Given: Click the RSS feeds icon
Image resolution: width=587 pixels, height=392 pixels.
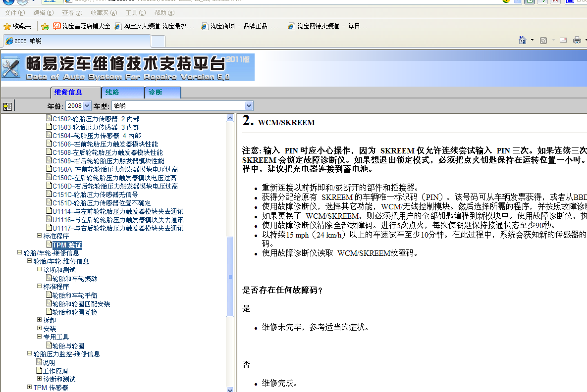Looking at the screenshot, I should (x=543, y=41).
